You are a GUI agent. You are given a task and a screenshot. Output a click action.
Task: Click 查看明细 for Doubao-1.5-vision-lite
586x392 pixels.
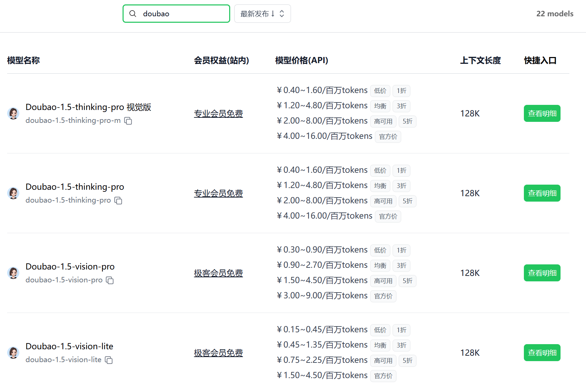(x=542, y=353)
